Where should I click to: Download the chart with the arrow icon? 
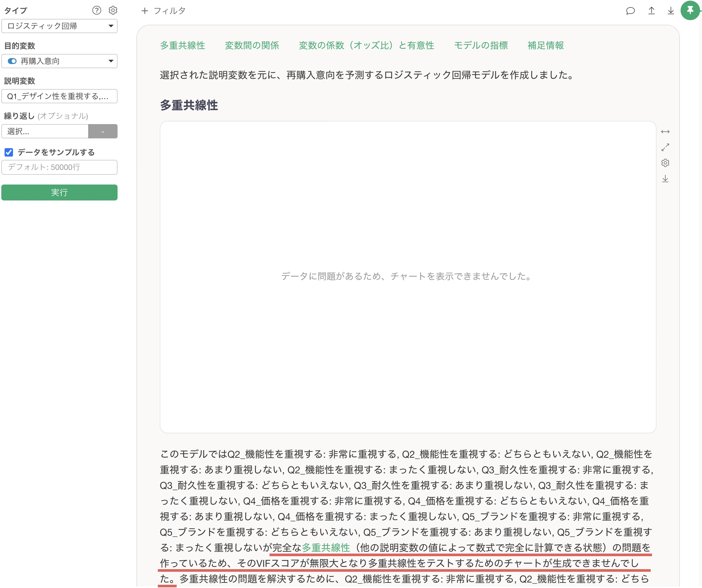coord(665,179)
